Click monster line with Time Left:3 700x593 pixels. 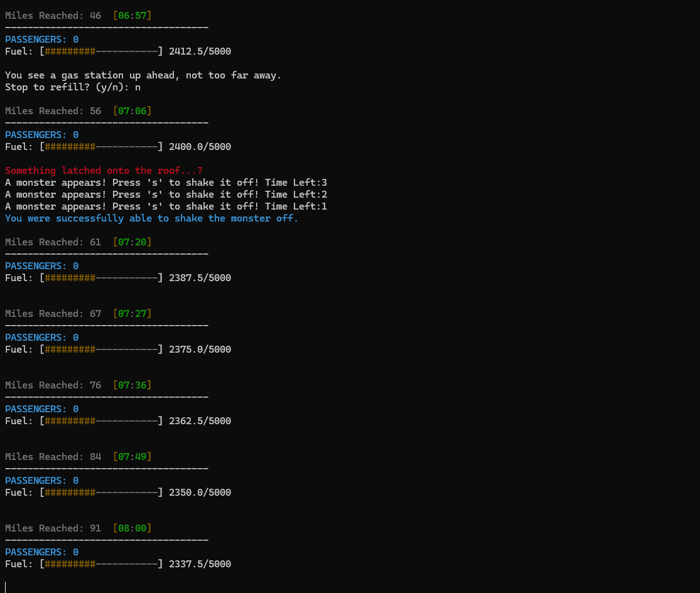tap(166, 183)
